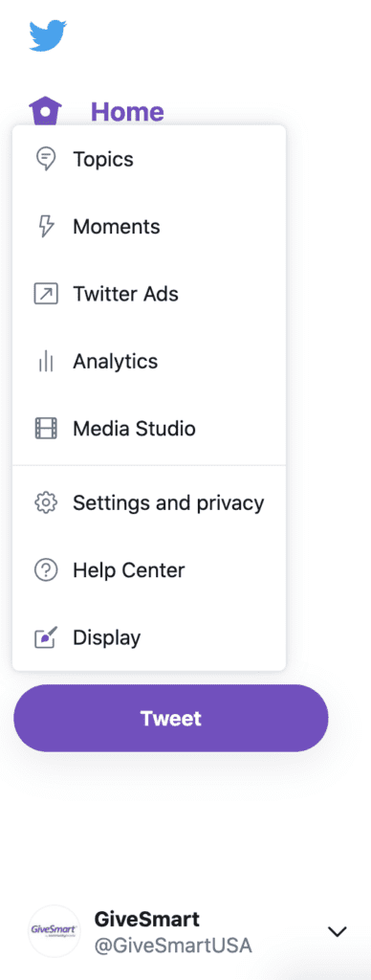This screenshot has width=371, height=980.
Task: Click the Display paintbrush icon
Action: click(x=46, y=637)
